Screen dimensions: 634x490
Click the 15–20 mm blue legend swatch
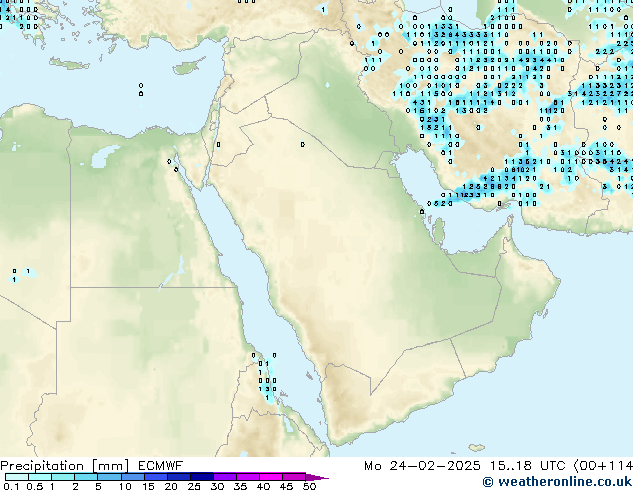point(156,477)
